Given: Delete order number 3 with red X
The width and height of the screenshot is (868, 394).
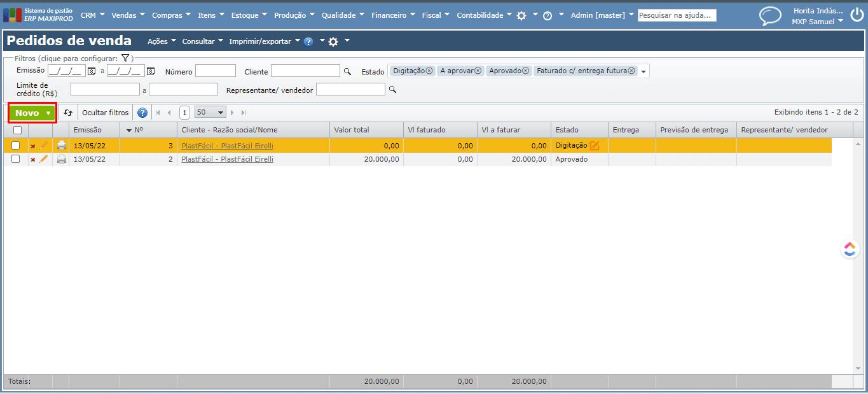Looking at the screenshot, I should 33,146.
